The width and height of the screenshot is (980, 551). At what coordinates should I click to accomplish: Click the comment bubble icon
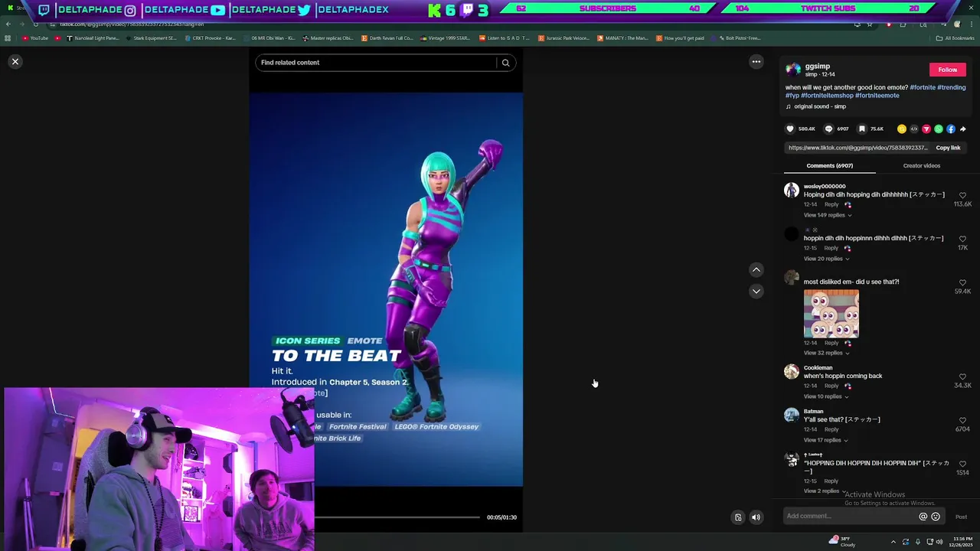[x=828, y=129]
